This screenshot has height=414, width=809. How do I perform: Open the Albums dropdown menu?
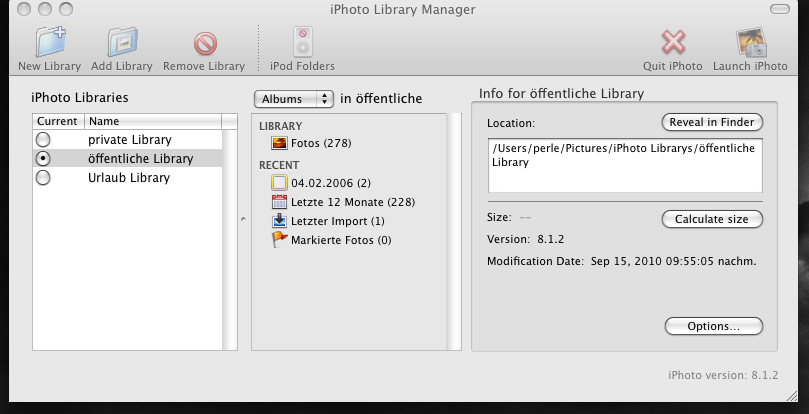click(x=294, y=99)
